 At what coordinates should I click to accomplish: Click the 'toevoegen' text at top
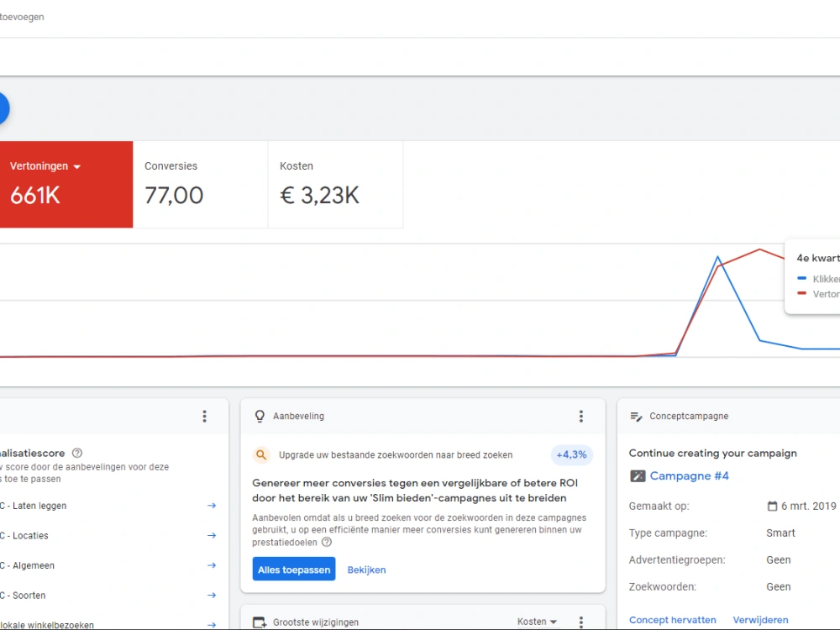[22, 17]
